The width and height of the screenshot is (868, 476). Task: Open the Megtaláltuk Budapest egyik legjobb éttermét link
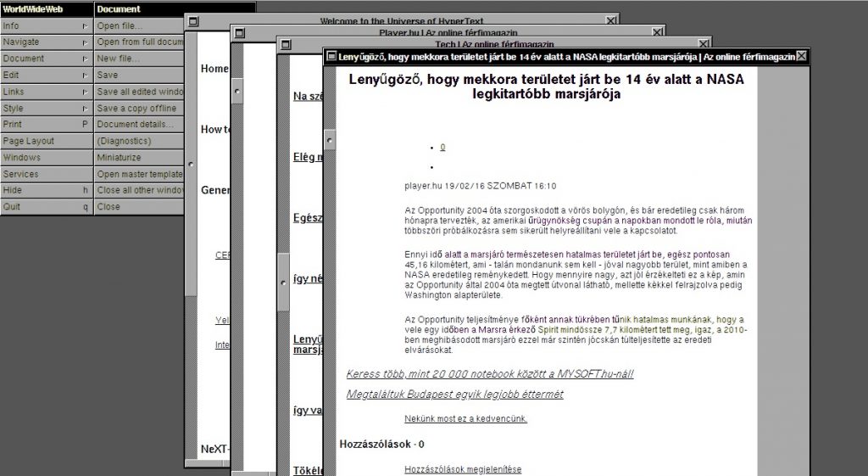[x=454, y=395]
